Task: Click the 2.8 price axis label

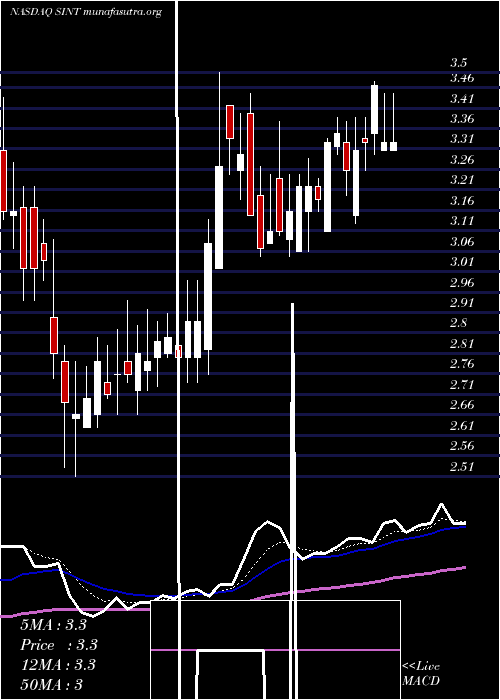Action: pyautogui.click(x=458, y=323)
